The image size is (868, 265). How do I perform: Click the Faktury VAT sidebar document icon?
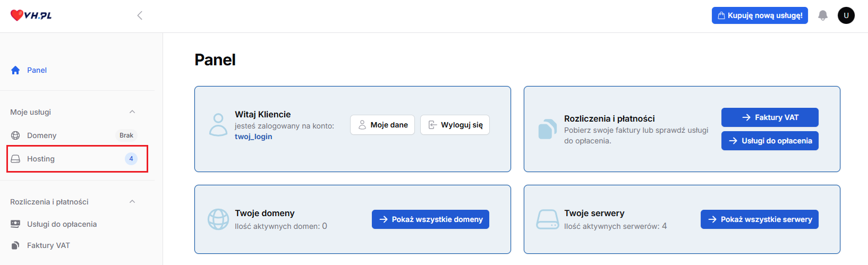[x=15, y=245]
